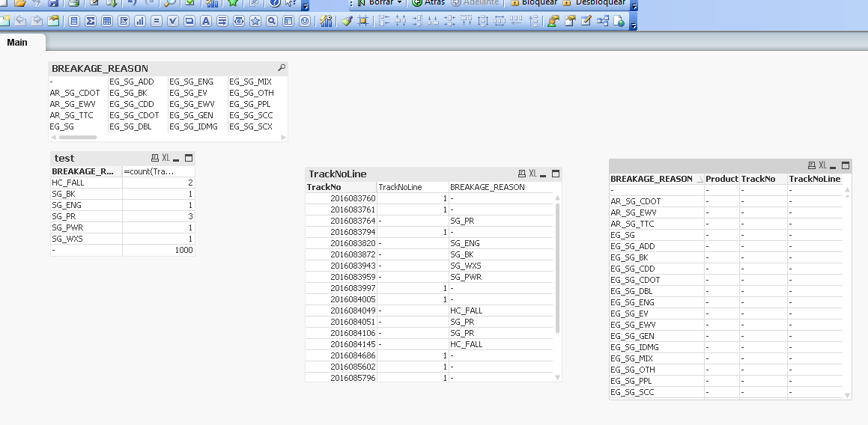Screen dimensions: 868x425
Task: Click right arrow of list box horizontal scrollbar
Action: (x=283, y=137)
